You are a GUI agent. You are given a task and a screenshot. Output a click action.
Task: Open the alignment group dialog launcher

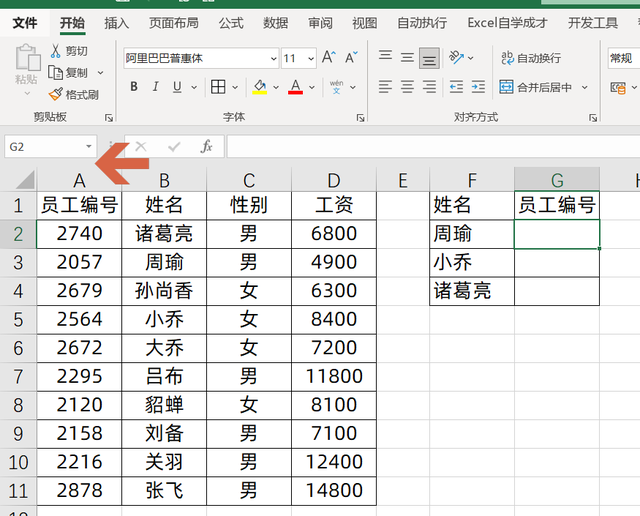coord(593,118)
